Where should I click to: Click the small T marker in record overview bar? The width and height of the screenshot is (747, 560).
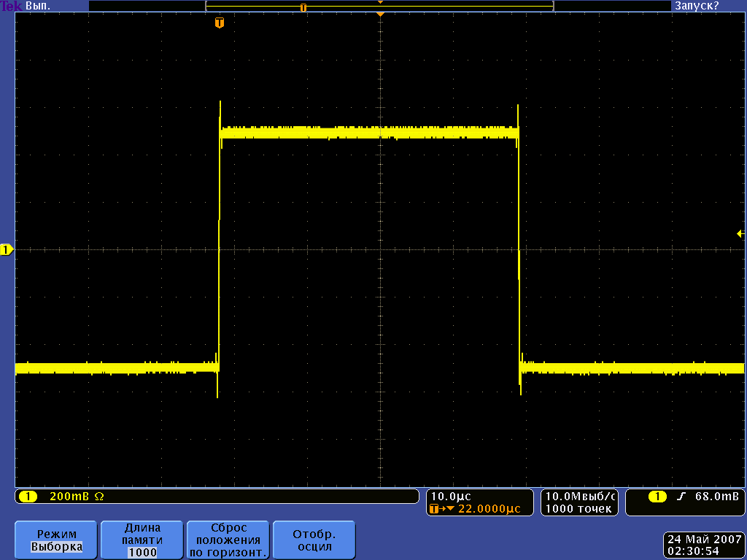(x=303, y=7)
